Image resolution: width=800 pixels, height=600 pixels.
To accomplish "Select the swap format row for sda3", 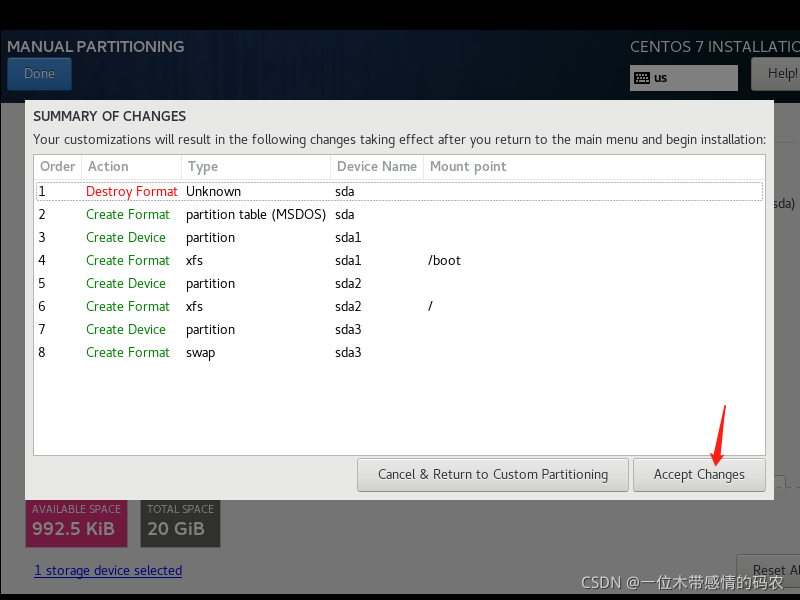I will [400, 352].
